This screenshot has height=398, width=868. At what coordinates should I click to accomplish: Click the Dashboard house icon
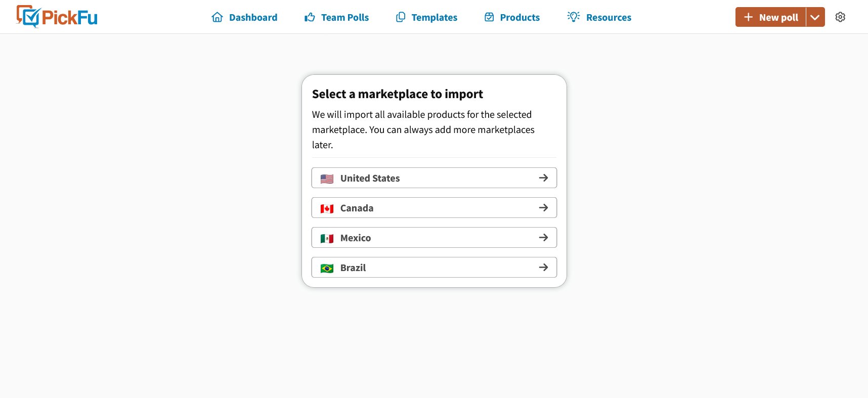(x=217, y=17)
